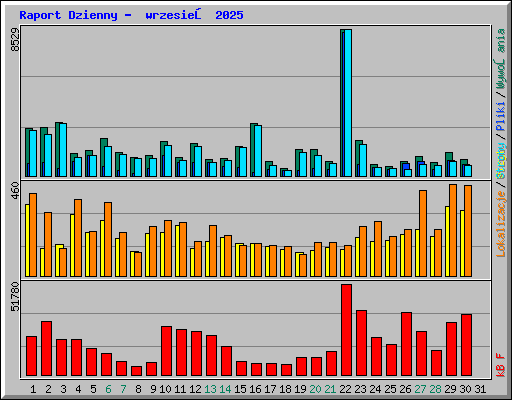The height and width of the screenshot is (400, 512).
Task: Click the 51780 y-axis label
Action: click(15, 296)
